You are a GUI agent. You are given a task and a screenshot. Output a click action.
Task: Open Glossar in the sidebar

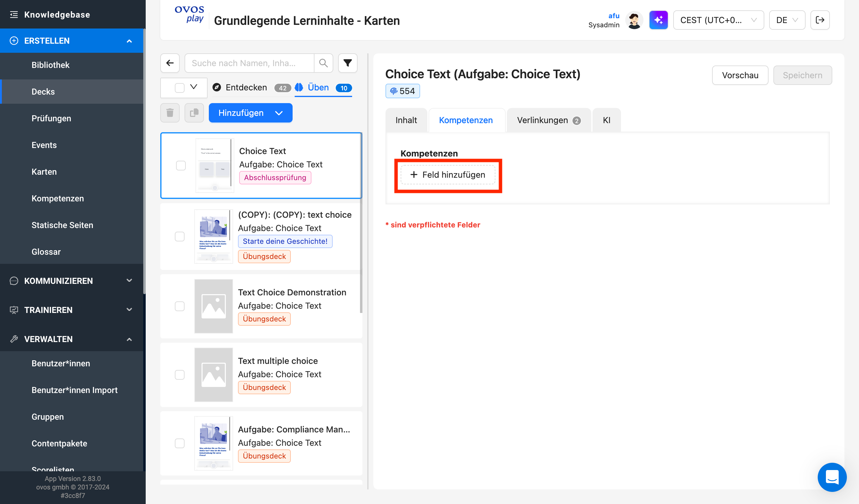(x=72, y=252)
